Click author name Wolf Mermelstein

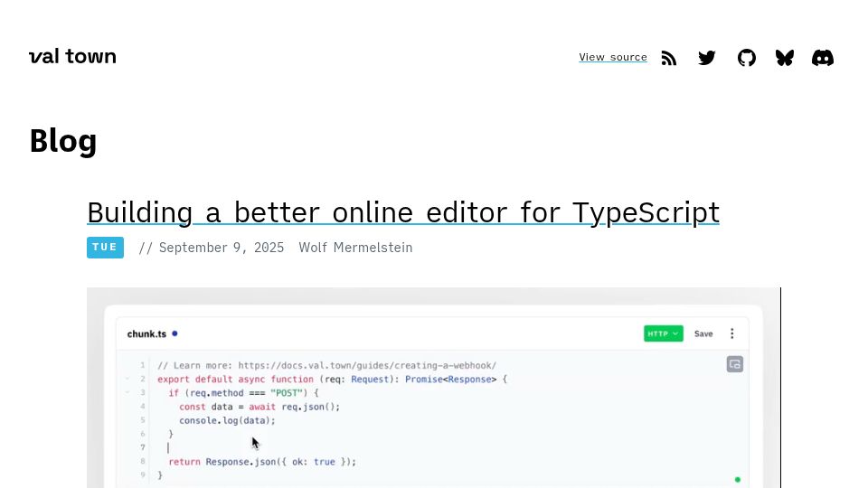(355, 248)
